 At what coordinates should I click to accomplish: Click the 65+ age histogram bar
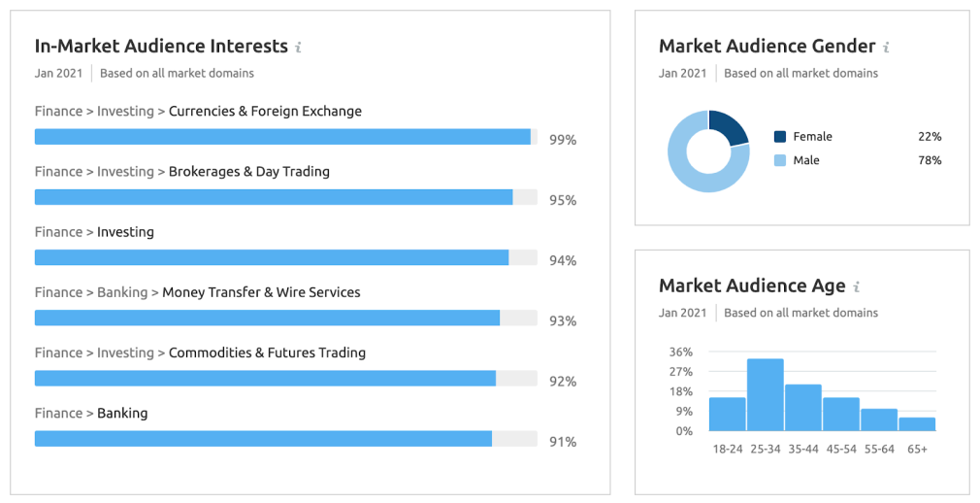[x=917, y=423]
